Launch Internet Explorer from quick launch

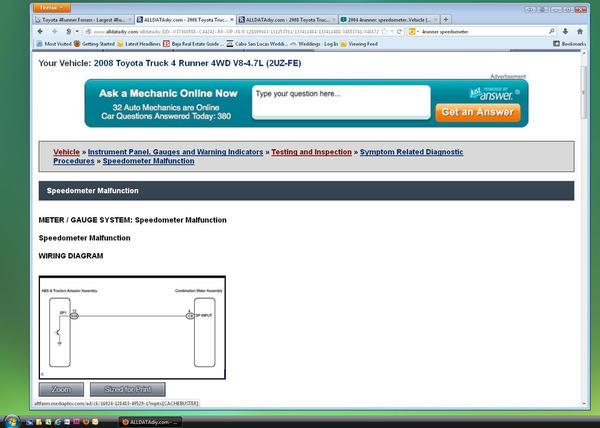click(x=58, y=422)
